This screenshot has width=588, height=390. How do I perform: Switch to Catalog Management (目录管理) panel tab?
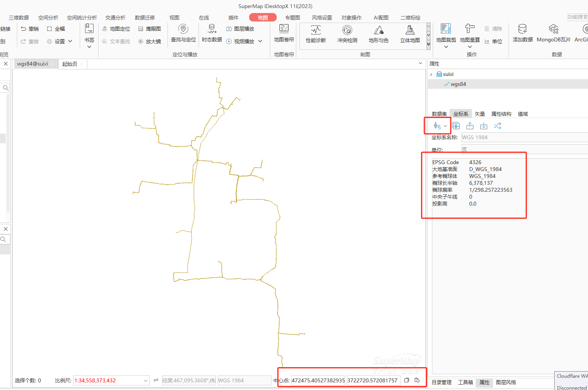tap(442, 382)
